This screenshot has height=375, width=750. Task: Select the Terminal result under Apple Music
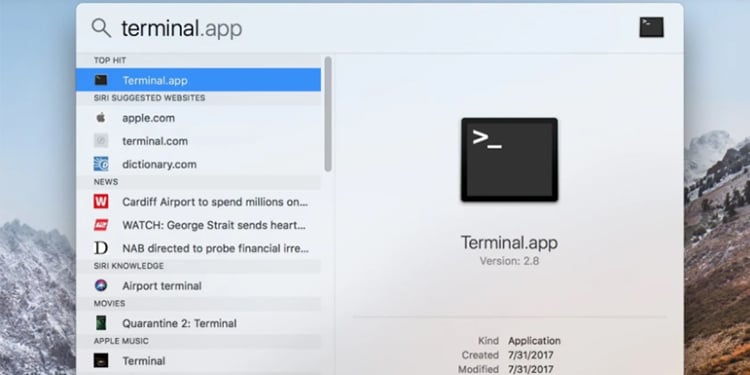coord(199,361)
